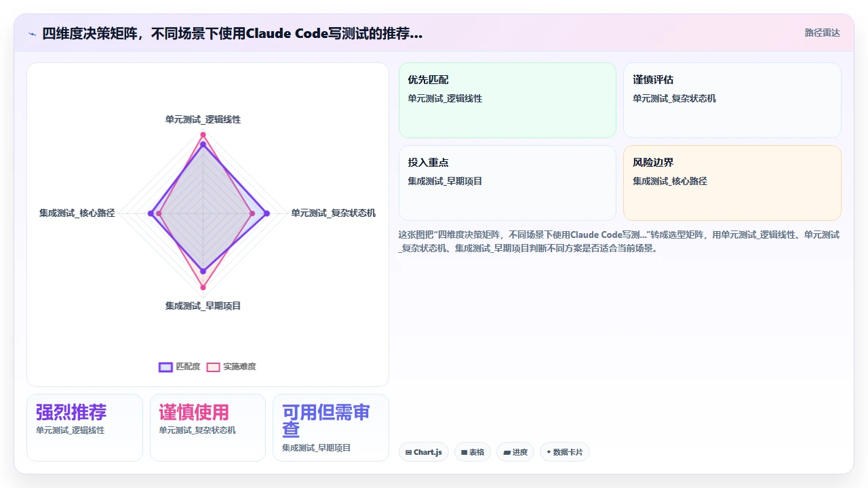This screenshot has height=488, width=868.
Task: Click purple data point at right radar vertex
Action: tap(267, 213)
